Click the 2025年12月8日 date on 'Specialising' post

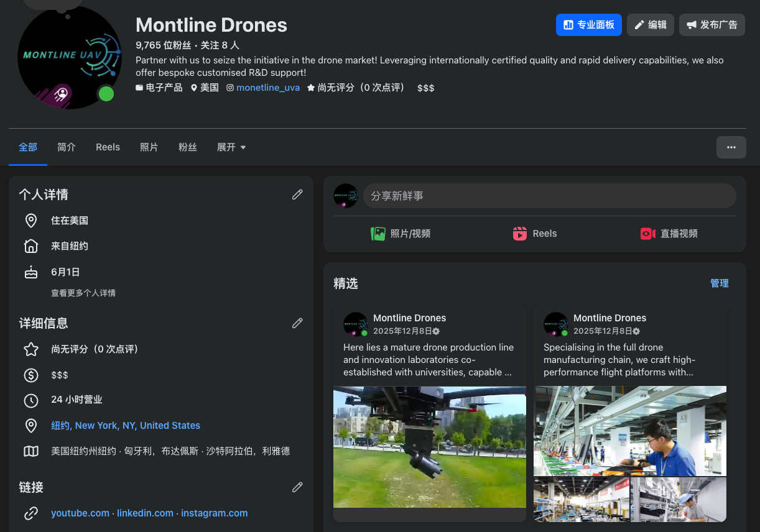point(603,331)
